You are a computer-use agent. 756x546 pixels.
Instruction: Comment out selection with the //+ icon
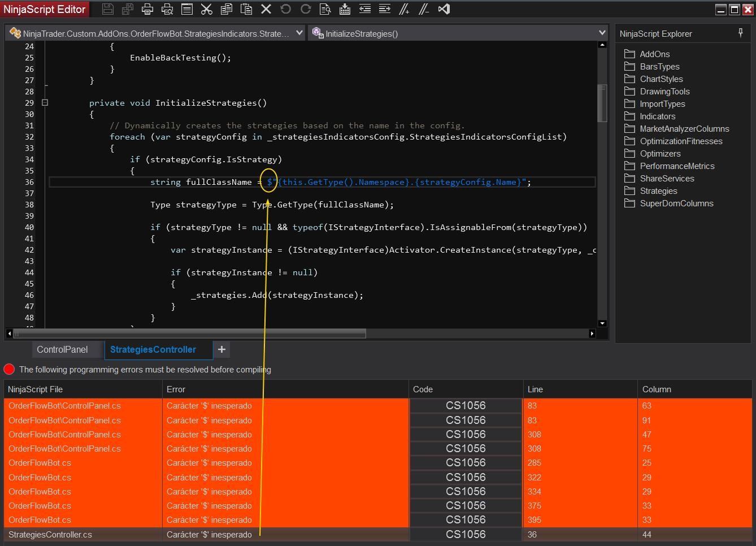point(404,9)
